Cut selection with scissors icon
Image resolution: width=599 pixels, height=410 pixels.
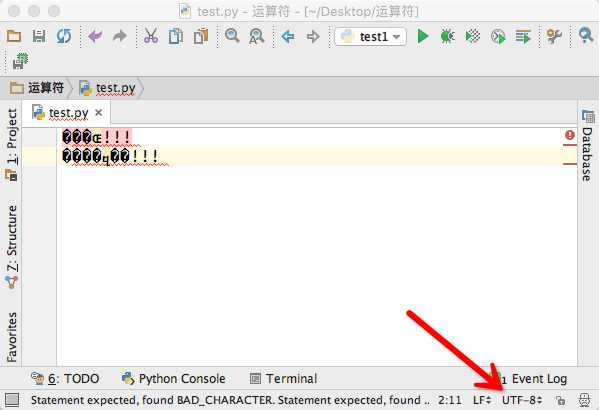tap(151, 36)
